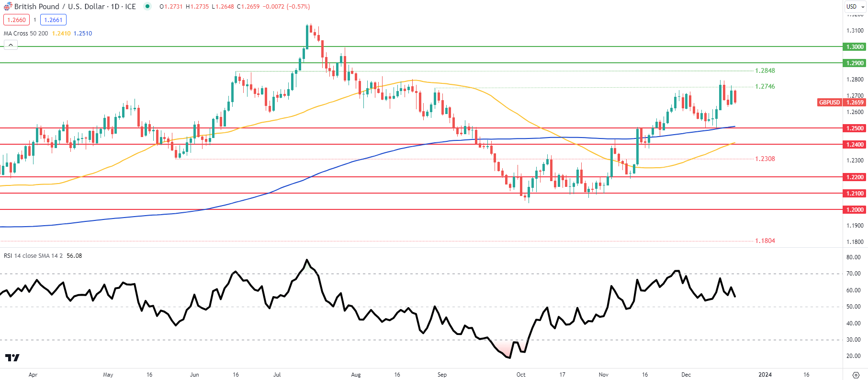Select the RSI 14 close indicator legend
This screenshot has width=868, height=380.
[34, 256]
